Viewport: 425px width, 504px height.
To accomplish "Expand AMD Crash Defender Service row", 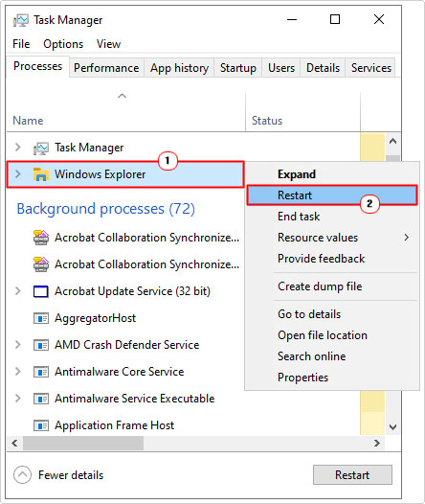I will [x=18, y=345].
